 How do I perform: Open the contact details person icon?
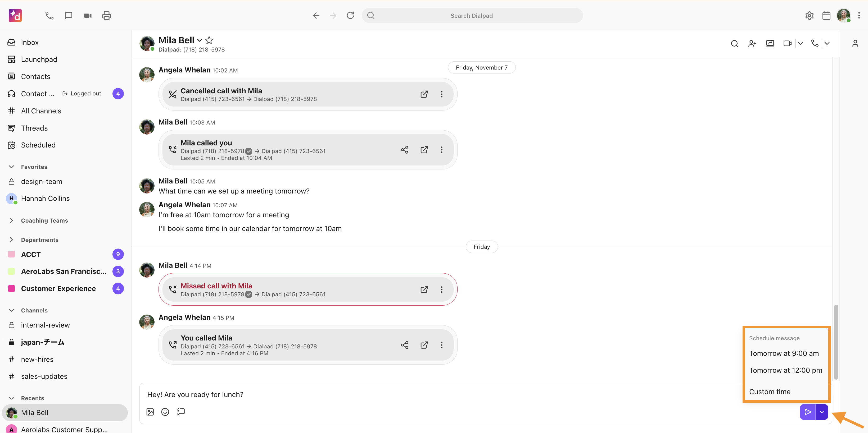(x=855, y=43)
